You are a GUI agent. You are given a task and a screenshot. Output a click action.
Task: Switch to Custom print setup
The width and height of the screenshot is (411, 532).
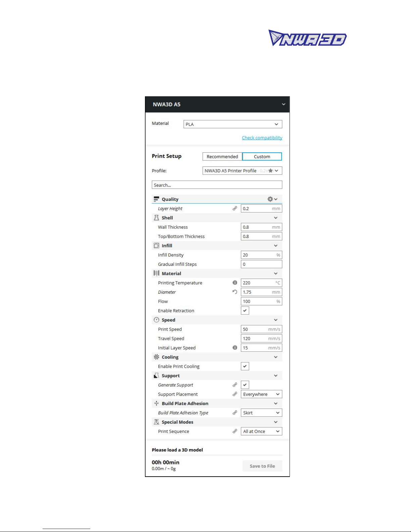[x=262, y=156]
